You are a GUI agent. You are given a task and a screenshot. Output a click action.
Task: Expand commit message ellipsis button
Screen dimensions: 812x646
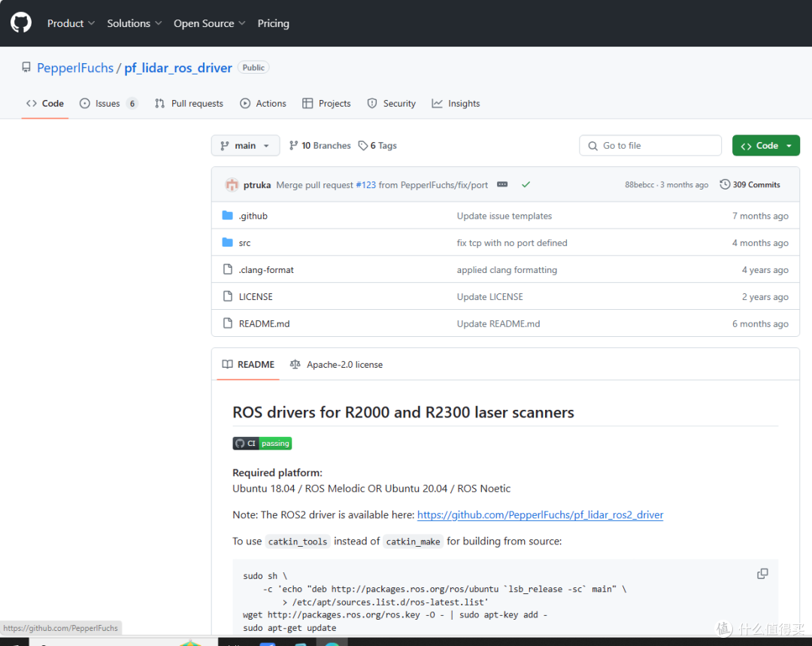501,184
